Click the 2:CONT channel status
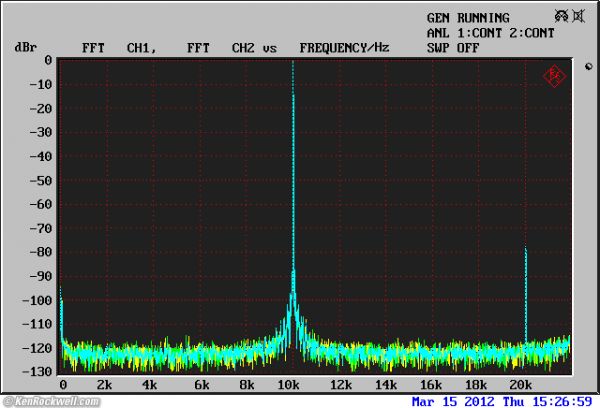 click(532, 33)
